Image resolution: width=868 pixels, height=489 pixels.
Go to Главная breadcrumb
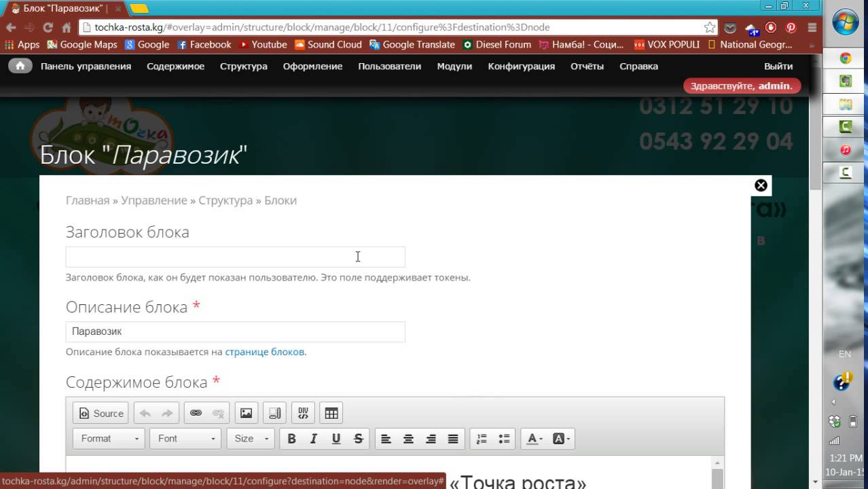click(x=88, y=200)
